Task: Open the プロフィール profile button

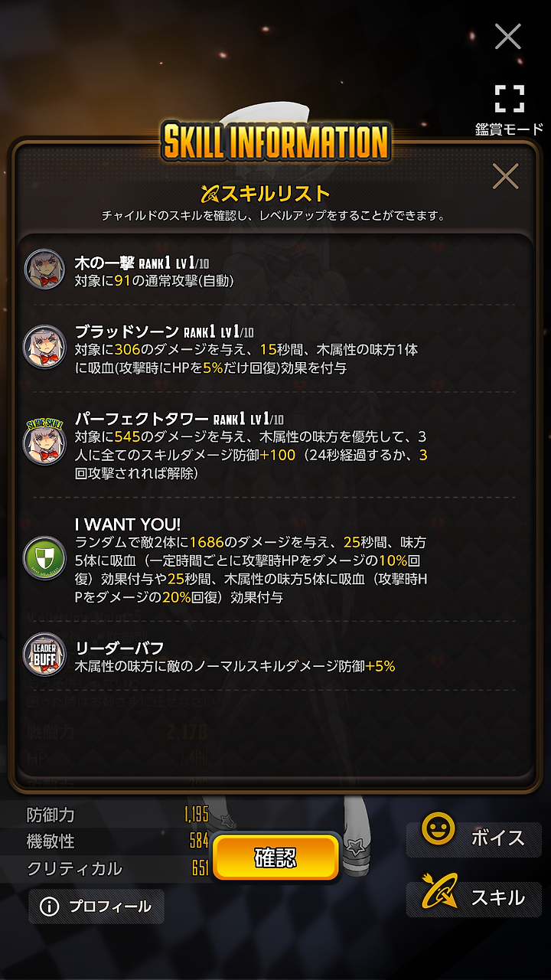Action: [x=96, y=906]
